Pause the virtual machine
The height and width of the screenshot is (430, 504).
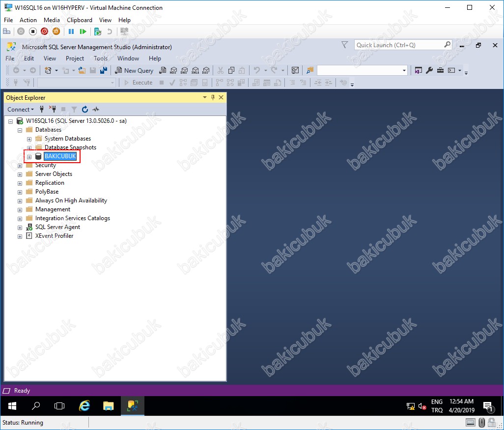click(x=71, y=31)
